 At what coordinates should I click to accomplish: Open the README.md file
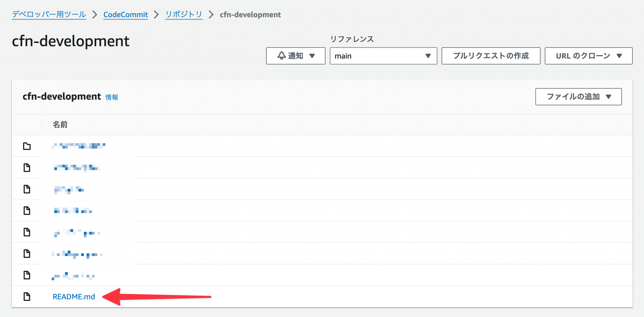coord(74,296)
